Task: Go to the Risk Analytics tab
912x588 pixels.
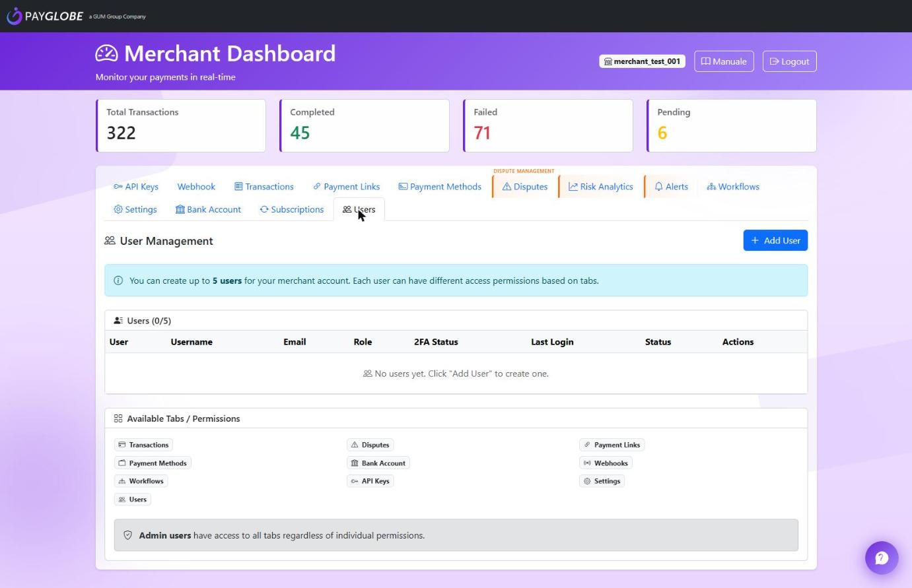Action: point(601,187)
